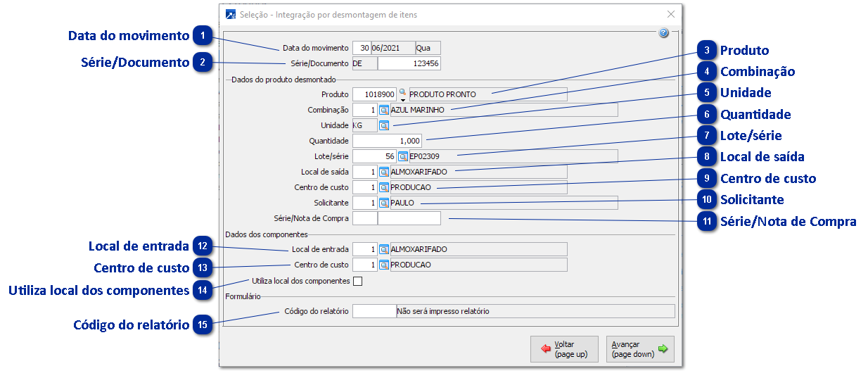Screen dimensions: 868x378
Task: Focus the second Série/Nota de Compra field
Action: 409,218
